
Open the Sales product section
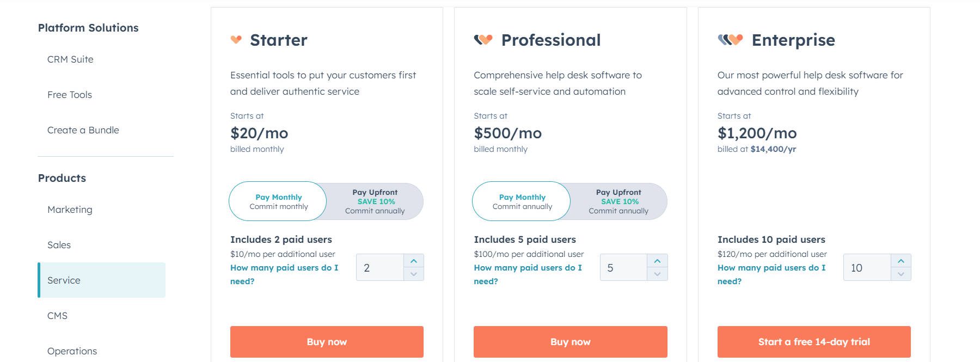tap(60, 244)
